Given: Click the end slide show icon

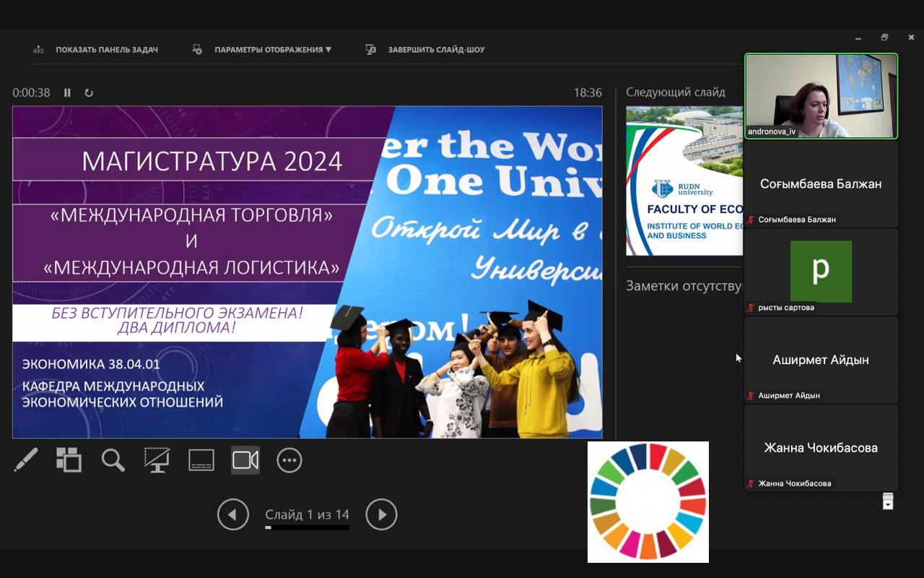Looking at the screenshot, I should [x=371, y=50].
